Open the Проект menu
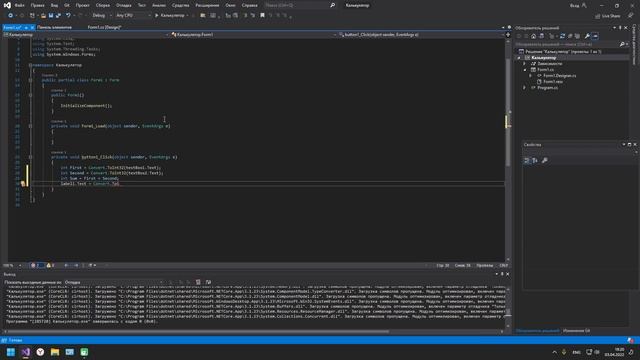Screen dimensions: 640x360 [x=82, y=5]
